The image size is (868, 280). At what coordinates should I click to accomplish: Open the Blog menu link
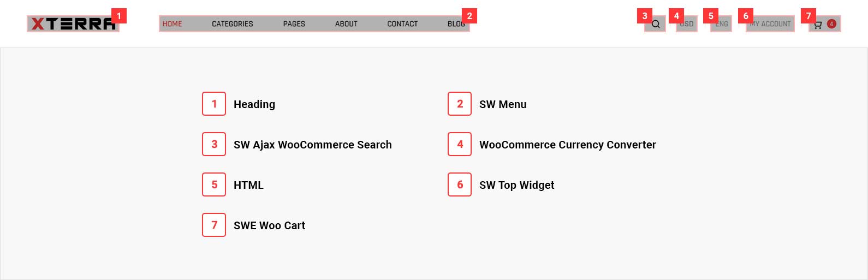click(x=456, y=24)
